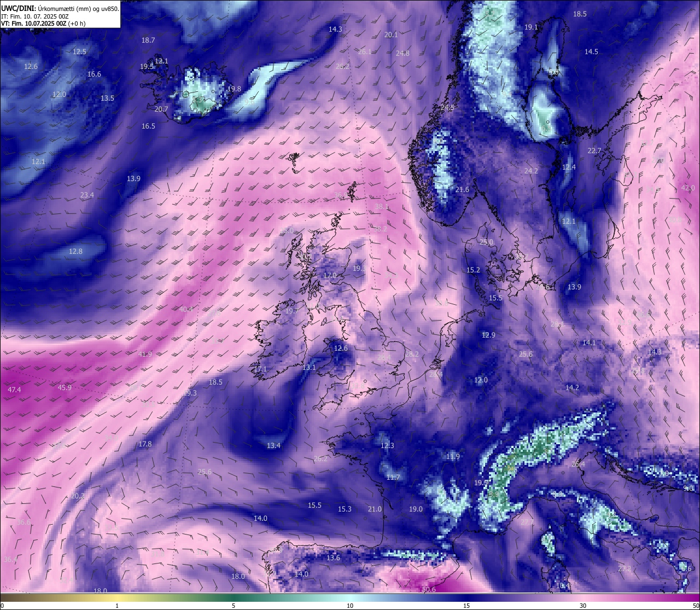
Task: Click the map value 16.6
Action: [x=94, y=74]
